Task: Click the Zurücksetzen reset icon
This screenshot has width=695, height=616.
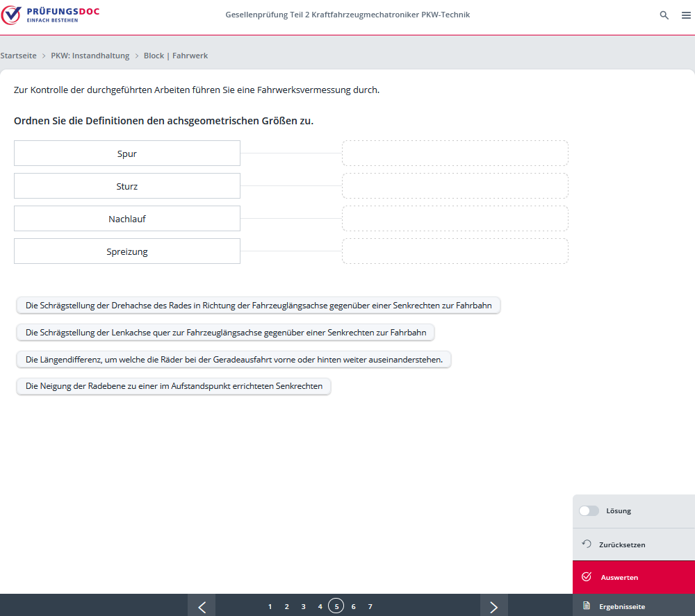Action: click(x=587, y=544)
